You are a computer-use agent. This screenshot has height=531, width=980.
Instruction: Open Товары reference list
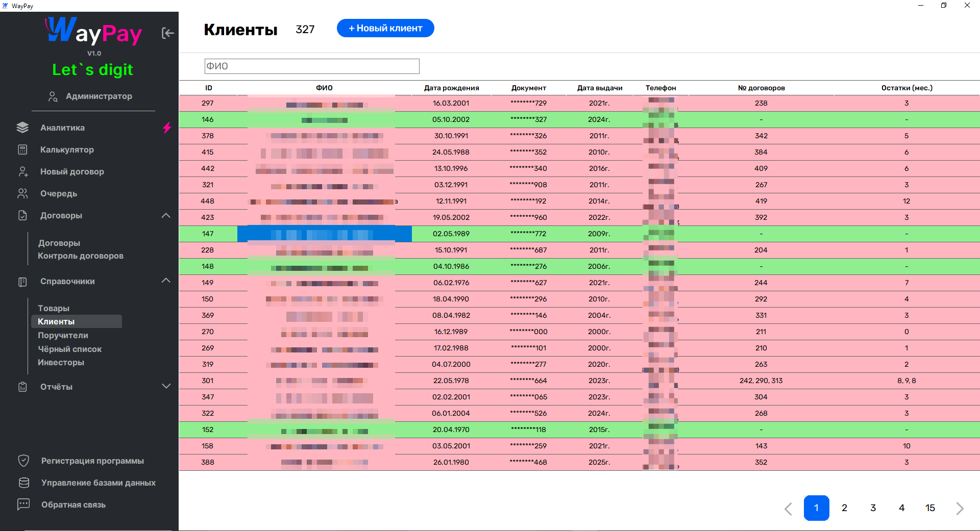click(54, 308)
